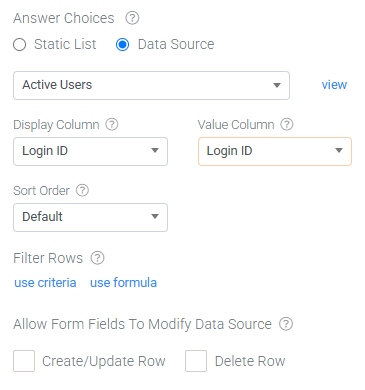
Task: Click the view link
Action: pyautogui.click(x=334, y=85)
